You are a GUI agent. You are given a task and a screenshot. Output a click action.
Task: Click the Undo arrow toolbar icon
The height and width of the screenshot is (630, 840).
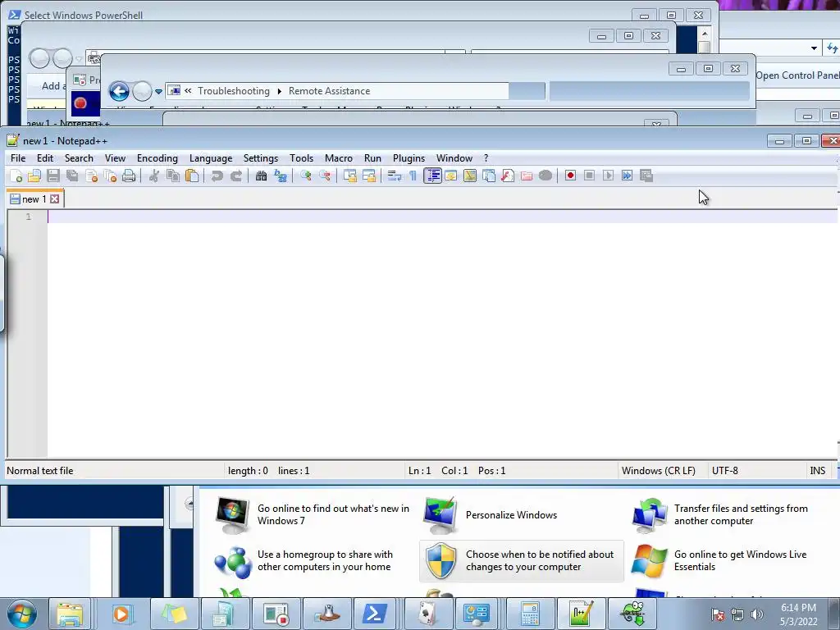coord(217,176)
